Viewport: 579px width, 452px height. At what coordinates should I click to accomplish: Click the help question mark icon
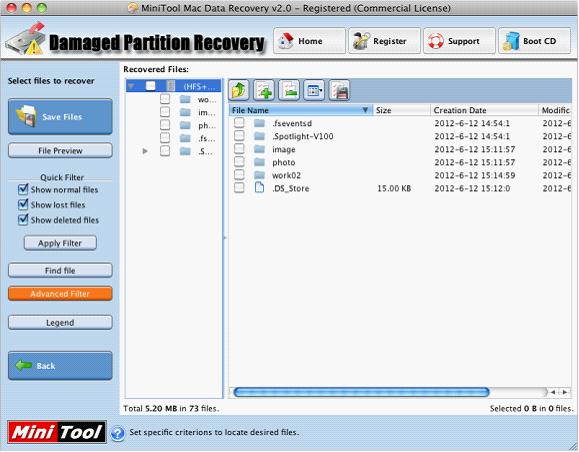click(x=118, y=433)
